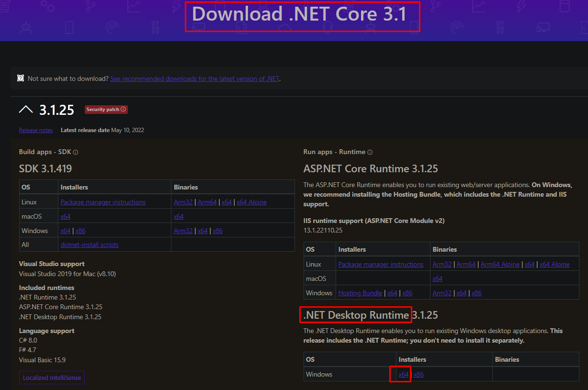Viewport: 588px width, 390px height.
Task: Click the Security patch badge
Action: click(x=106, y=110)
